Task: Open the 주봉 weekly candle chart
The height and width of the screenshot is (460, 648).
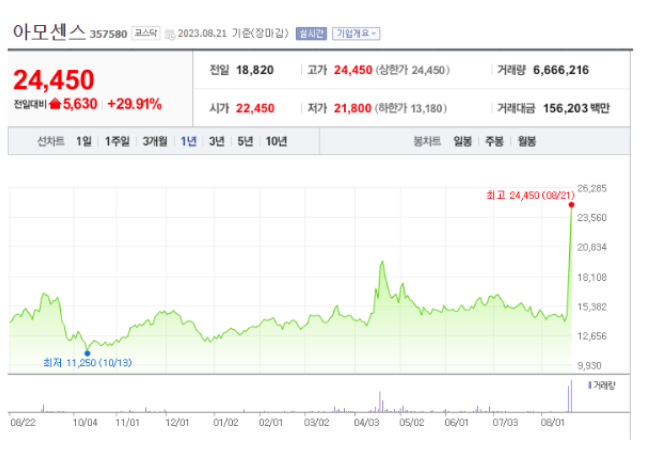Action: [494, 141]
